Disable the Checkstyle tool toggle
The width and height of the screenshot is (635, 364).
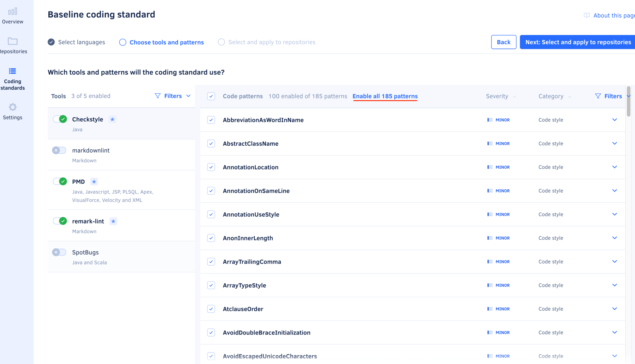point(60,119)
